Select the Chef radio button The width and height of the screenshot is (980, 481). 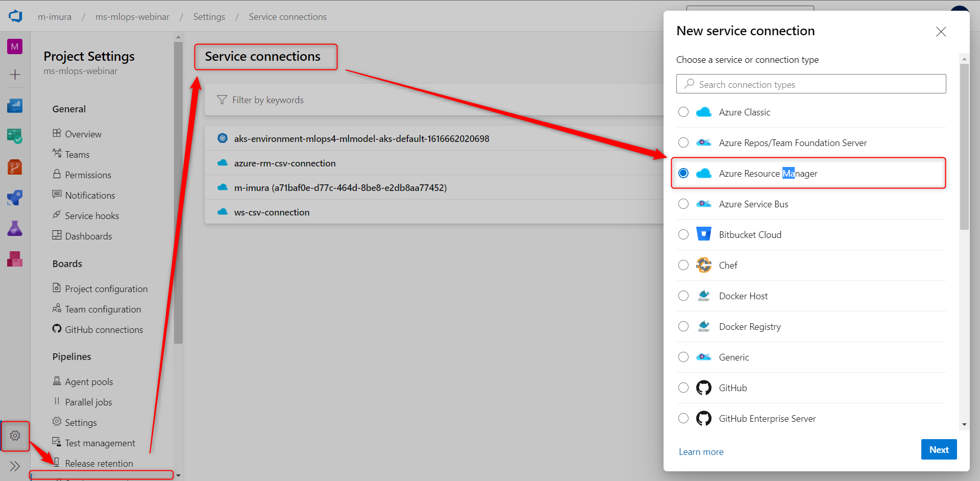click(683, 265)
